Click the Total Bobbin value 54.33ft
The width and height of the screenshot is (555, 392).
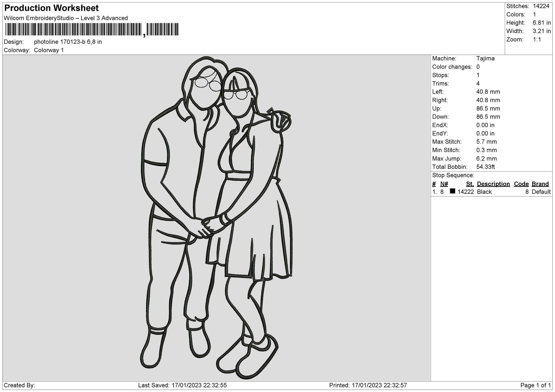click(485, 167)
